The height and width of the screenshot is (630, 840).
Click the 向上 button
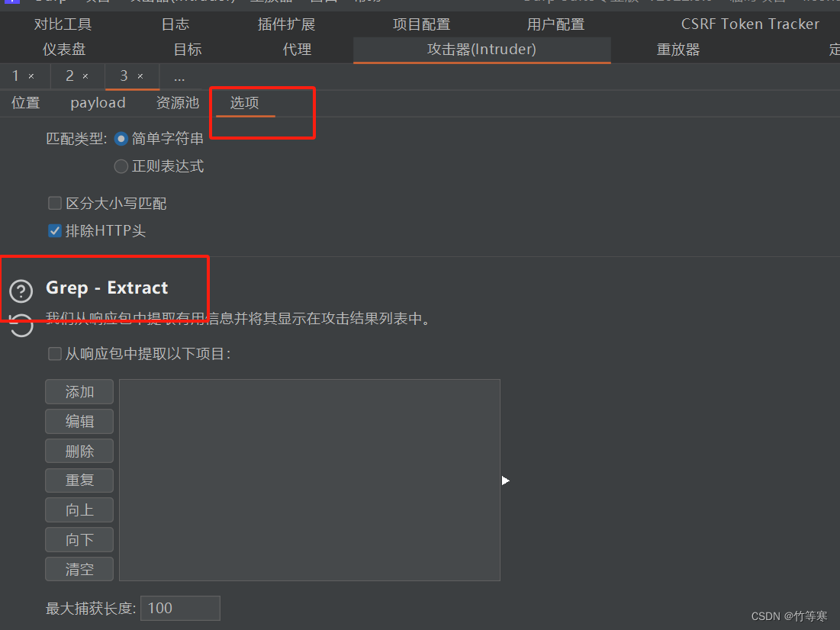pyautogui.click(x=79, y=510)
